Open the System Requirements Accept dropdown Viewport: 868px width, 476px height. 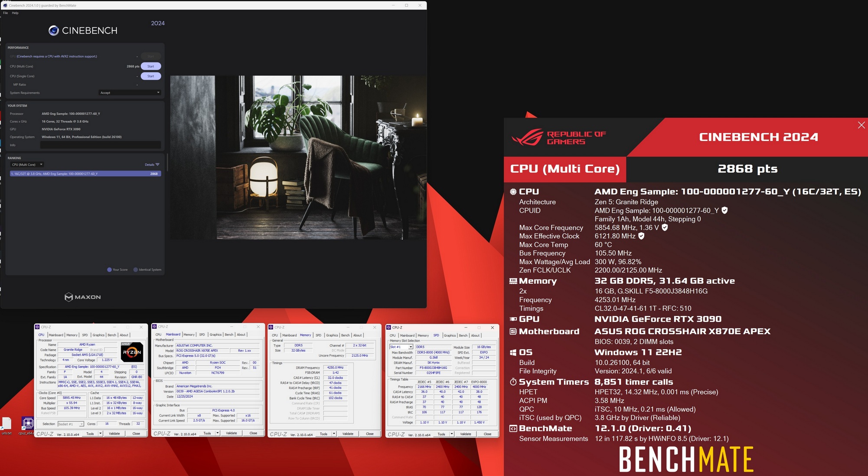click(130, 93)
